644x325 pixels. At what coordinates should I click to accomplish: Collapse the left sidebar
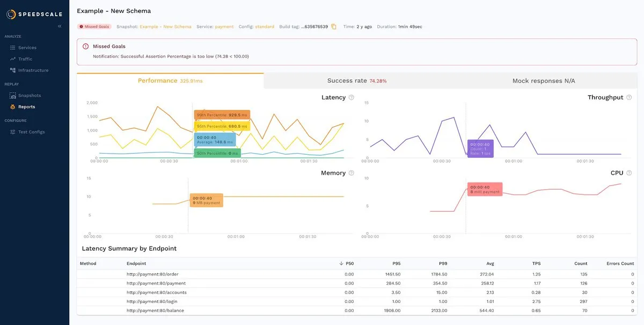pyautogui.click(x=60, y=25)
